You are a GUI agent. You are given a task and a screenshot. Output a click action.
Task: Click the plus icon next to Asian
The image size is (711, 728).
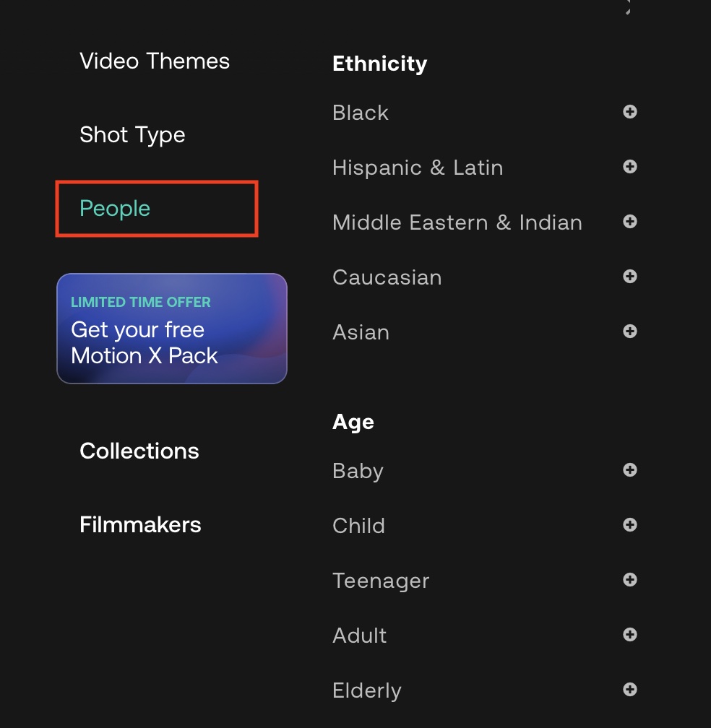(x=630, y=331)
